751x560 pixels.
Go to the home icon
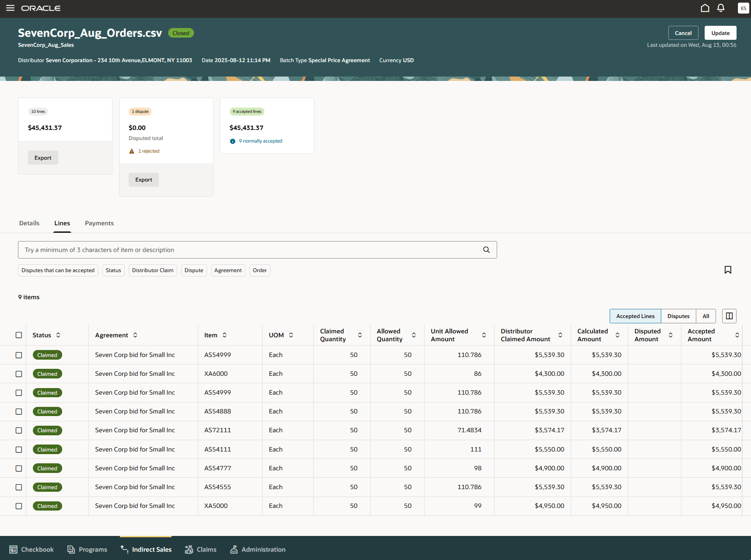(705, 8)
